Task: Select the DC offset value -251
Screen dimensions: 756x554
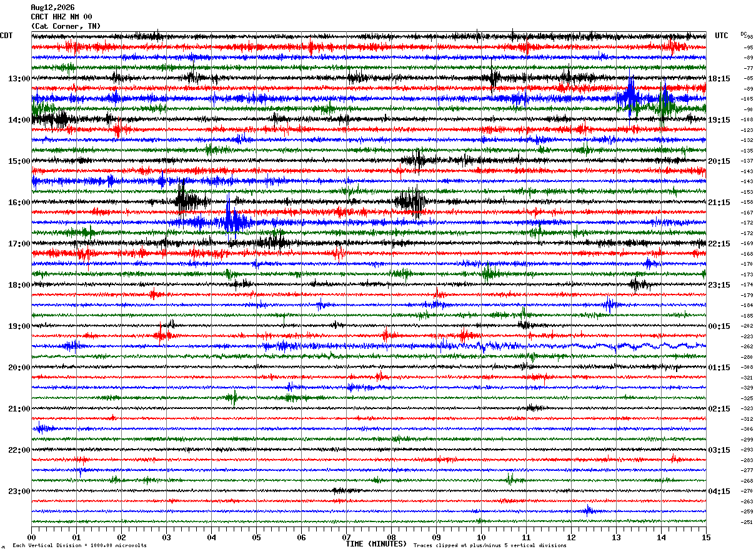Action: [747, 522]
